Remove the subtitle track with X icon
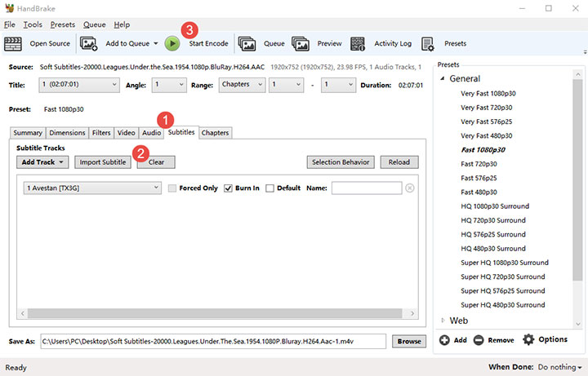Viewport: 588px width, 376px height. coord(410,188)
